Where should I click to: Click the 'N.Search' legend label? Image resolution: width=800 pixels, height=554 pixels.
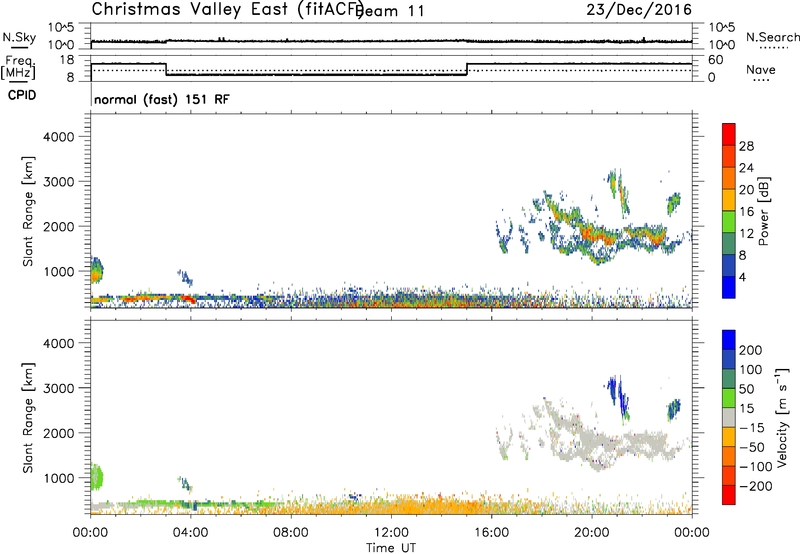tap(772, 37)
